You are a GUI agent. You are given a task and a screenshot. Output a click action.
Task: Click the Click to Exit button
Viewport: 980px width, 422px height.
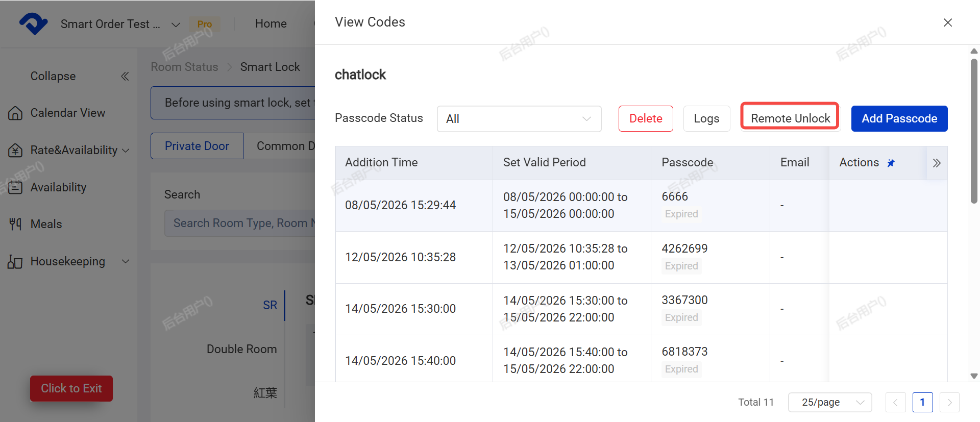71,388
